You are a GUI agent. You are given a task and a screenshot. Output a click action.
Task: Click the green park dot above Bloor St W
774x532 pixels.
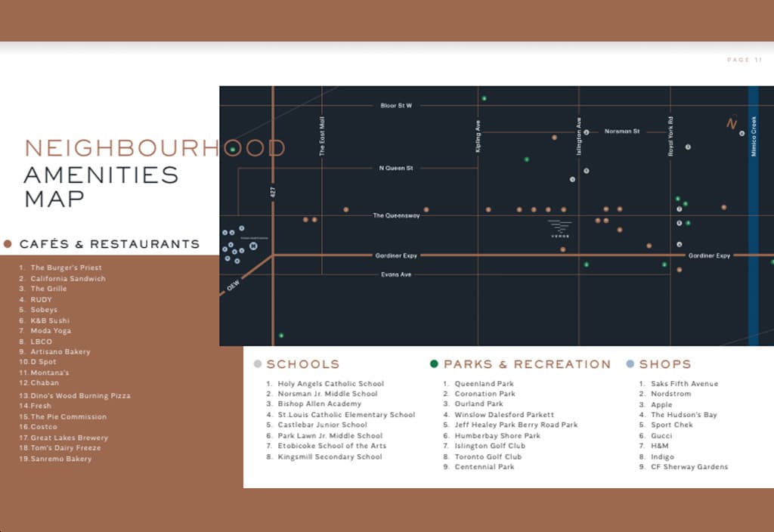click(x=485, y=98)
